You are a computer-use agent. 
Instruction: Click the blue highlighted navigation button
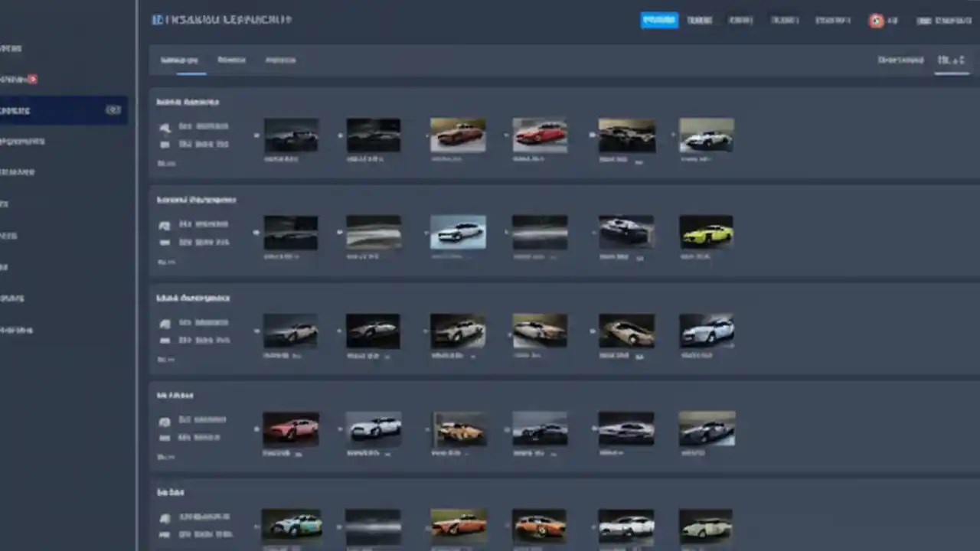(659, 21)
